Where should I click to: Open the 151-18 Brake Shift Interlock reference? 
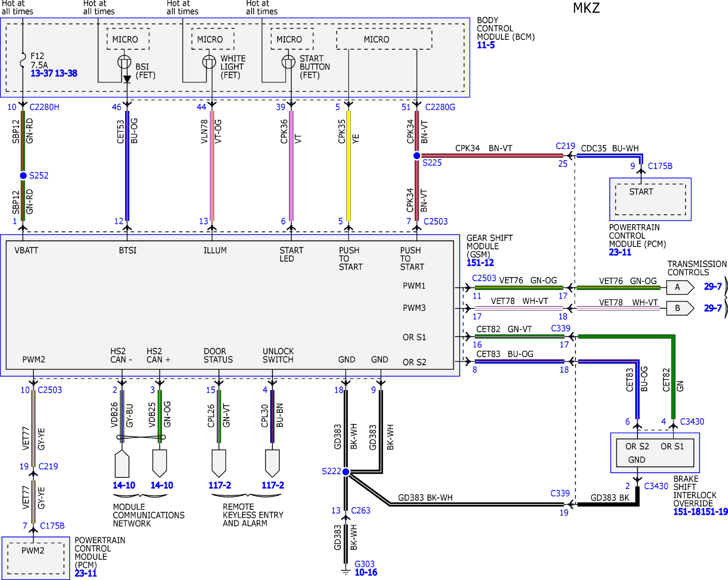[x=687, y=512]
